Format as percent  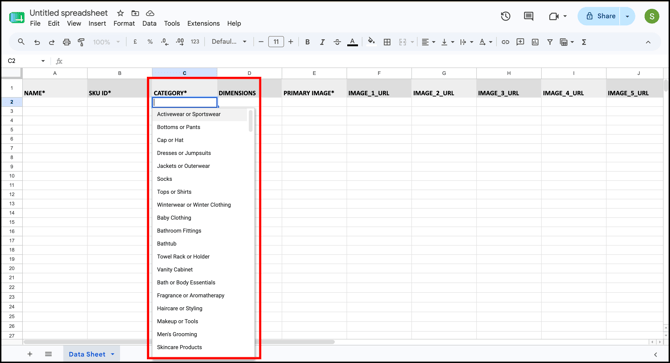[x=150, y=42]
